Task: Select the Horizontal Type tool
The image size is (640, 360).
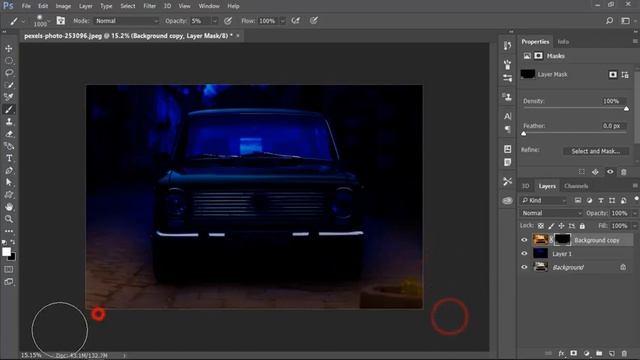Action: (x=9, y=158)
